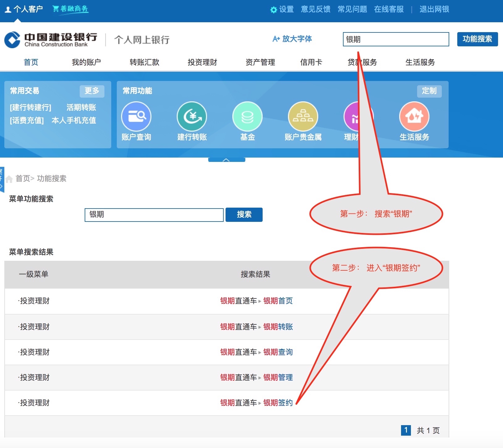
Task: Click the blue 搜索 button
Action: pos(244,214)
